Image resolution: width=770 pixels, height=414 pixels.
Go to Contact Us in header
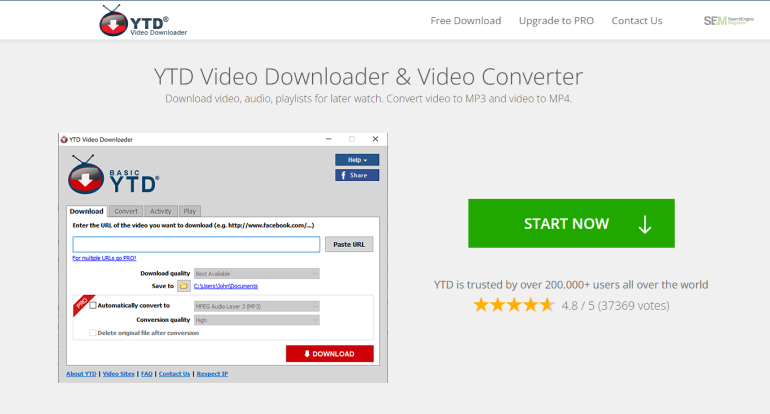pyautogui.click(x=636, y=21)
